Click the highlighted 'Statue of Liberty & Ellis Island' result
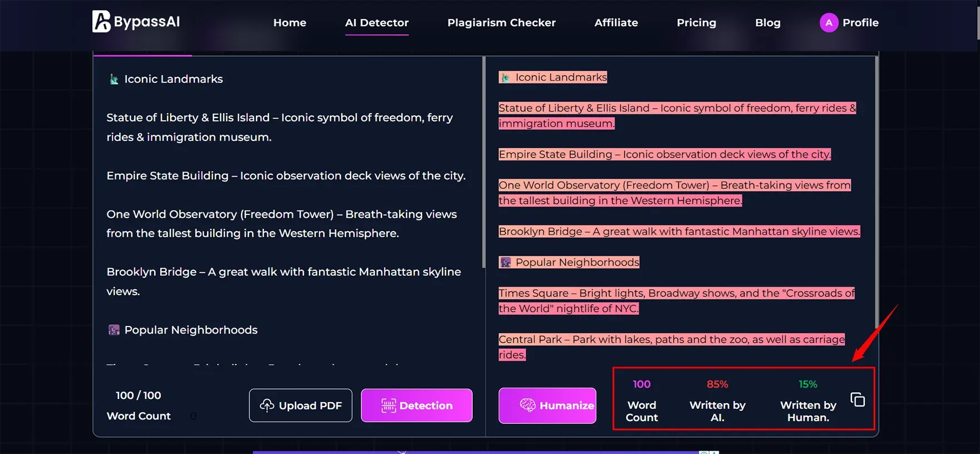The width and height of the screenshot is (980, 454). click(x=677, y=116)
